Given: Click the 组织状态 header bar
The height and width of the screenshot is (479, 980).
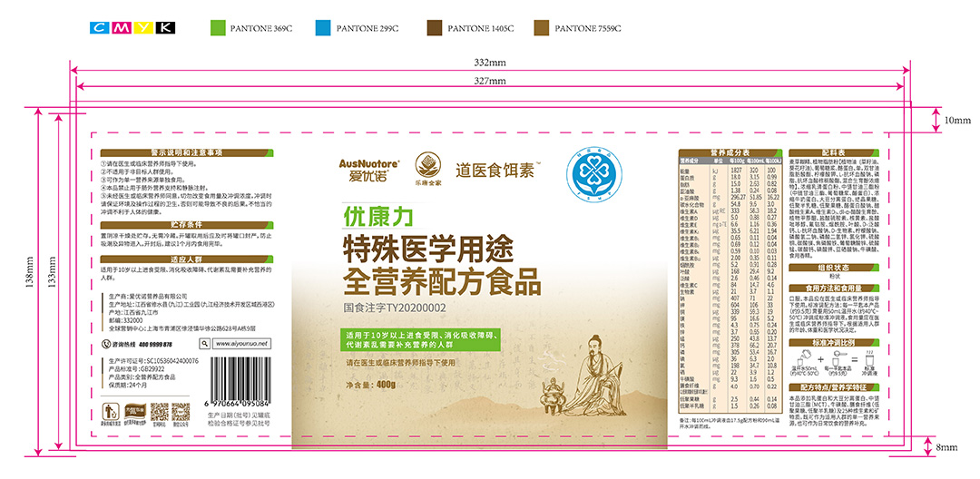Looking at the screenshot, I should pos(834,267).
